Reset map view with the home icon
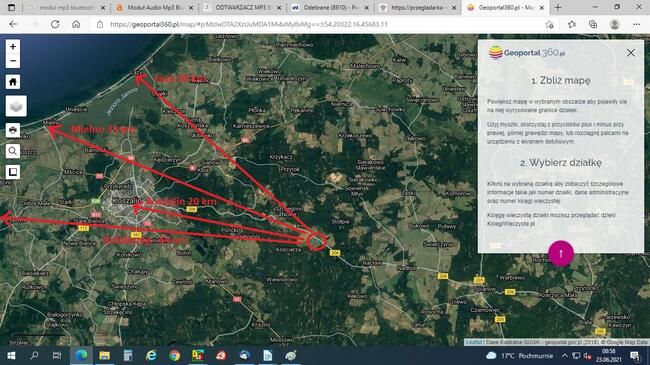The height and width of the screenshot is (365, 650). (x=13, y=82)
